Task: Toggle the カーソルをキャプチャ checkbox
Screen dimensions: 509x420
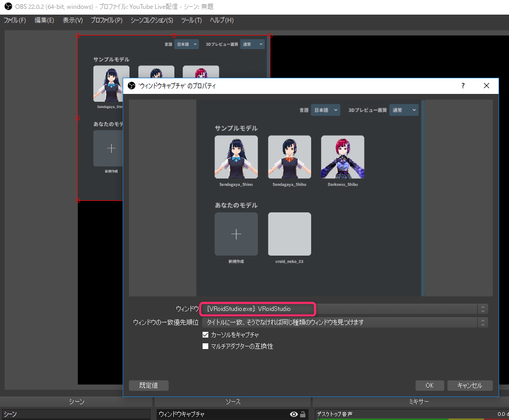Action: (x=206, y=335)
